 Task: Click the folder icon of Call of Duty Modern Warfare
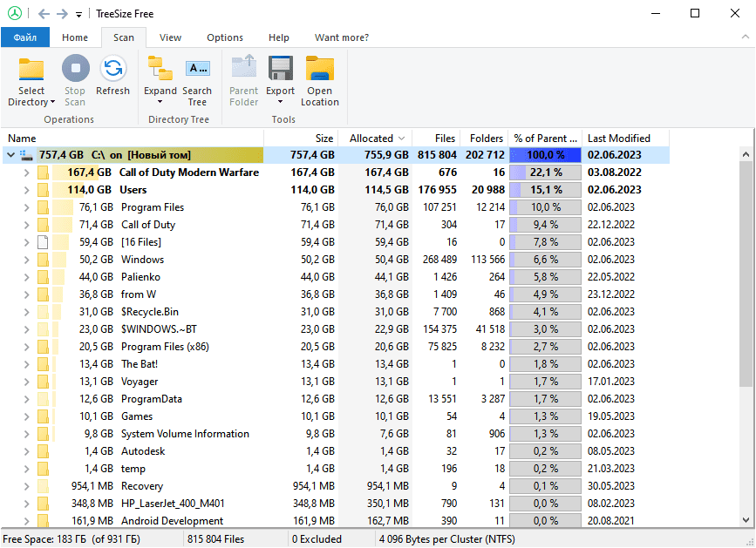[43, 173]
